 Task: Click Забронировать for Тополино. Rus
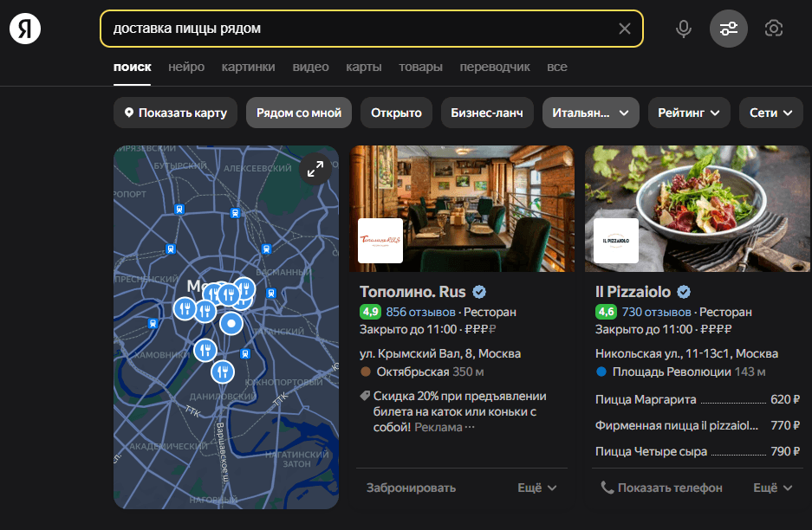411,488
